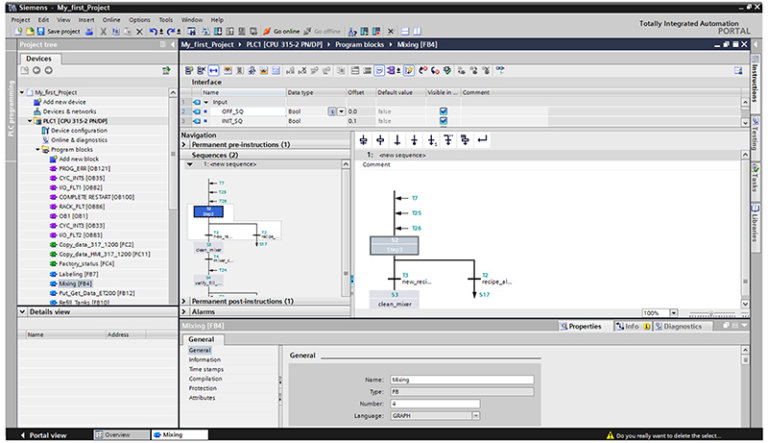The height and width of the screenshot is (443, 768).
Task: Open the Bool data type dropdown for OFF_SQ
Action: (x=341, y=111)
